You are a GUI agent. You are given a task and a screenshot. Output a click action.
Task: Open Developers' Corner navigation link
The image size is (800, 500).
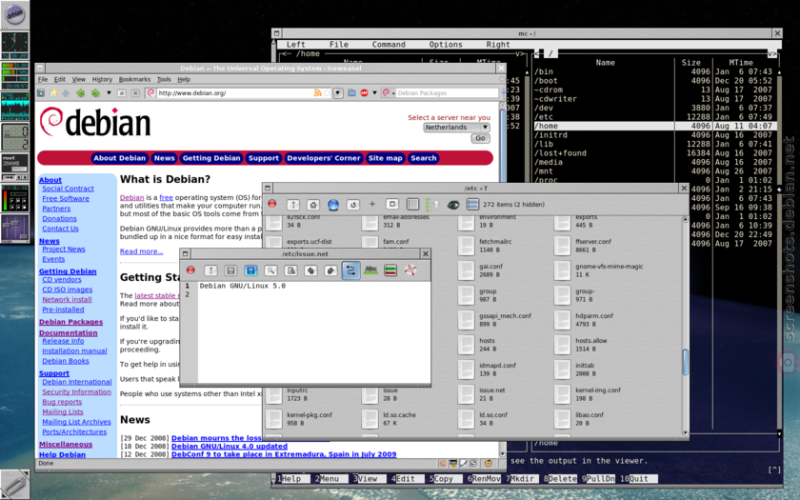point(323,158)
